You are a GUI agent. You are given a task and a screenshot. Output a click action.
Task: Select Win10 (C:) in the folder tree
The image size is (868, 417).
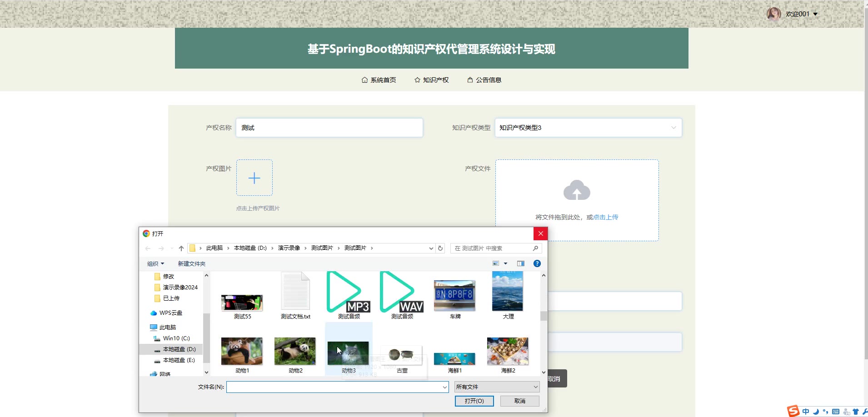(172, 338)
